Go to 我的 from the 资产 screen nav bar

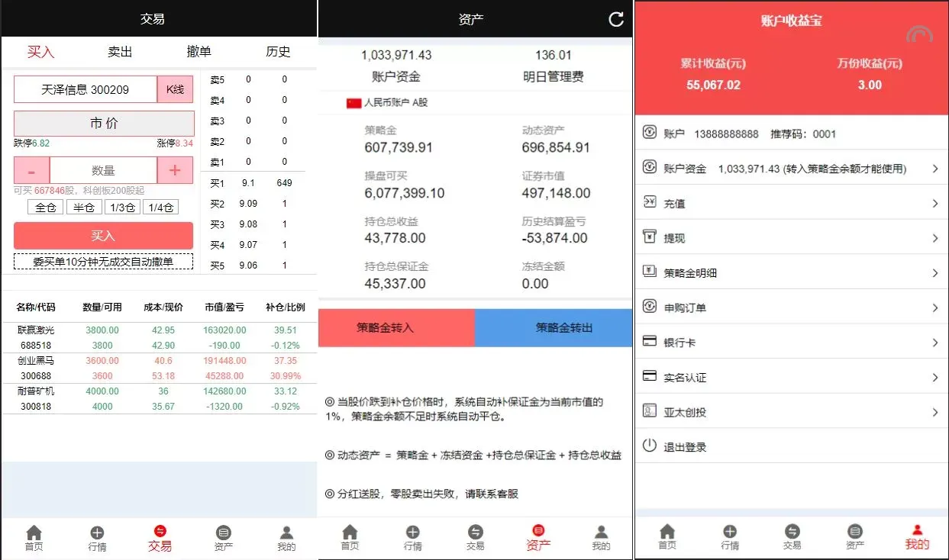click(601, 538)
